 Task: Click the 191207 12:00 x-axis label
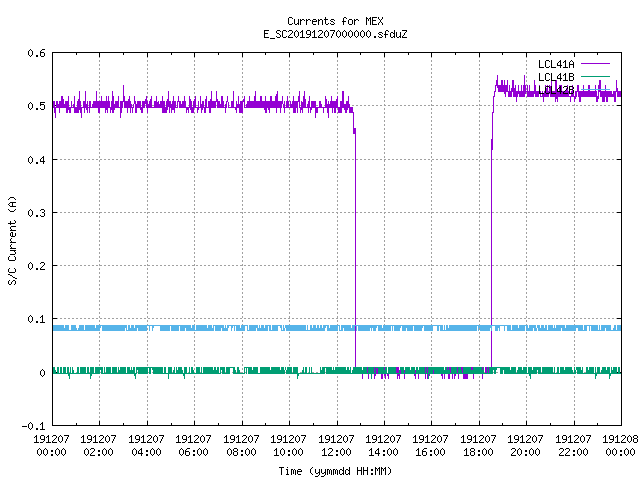(x=336, y=445)
